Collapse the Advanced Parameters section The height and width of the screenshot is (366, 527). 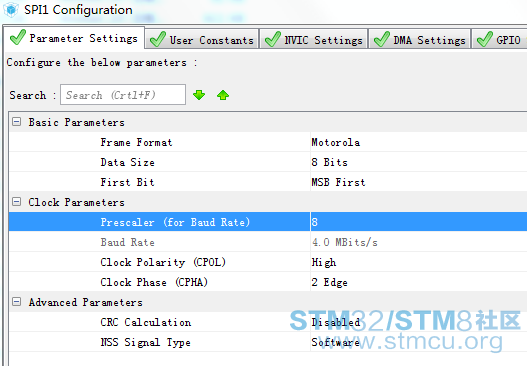pos(16,302)
